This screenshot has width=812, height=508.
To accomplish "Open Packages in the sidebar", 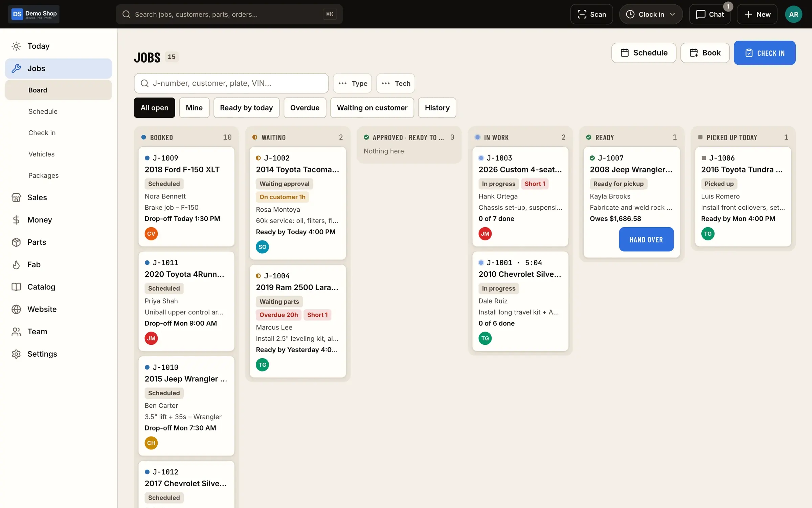I will [59, 175].
